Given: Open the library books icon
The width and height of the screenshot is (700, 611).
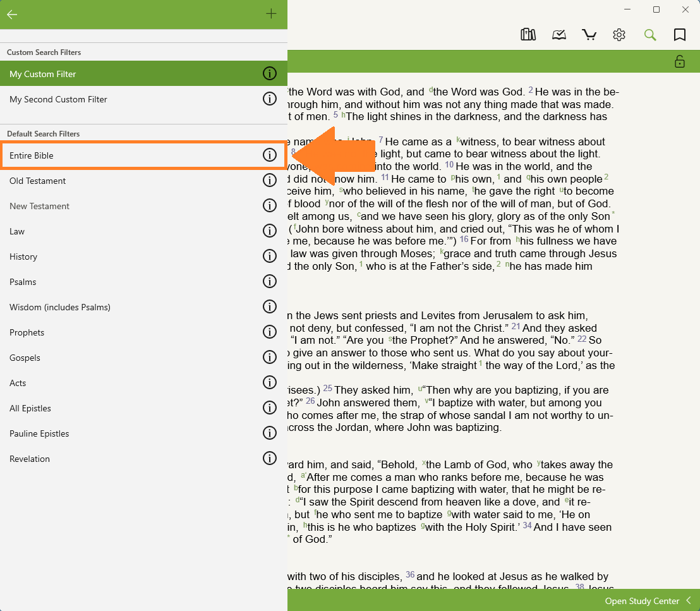Looking at the screenshot, I should (528, 35).
